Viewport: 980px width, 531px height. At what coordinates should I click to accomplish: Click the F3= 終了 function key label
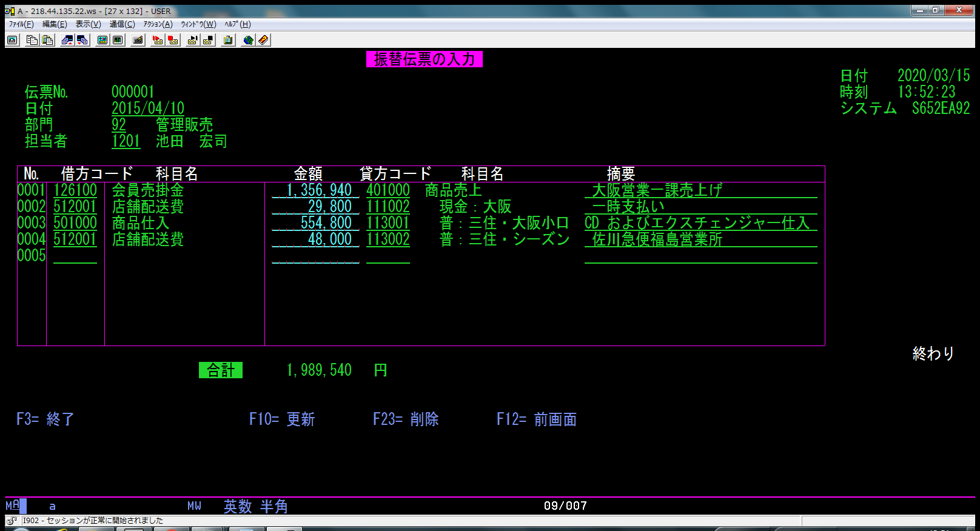45,419
